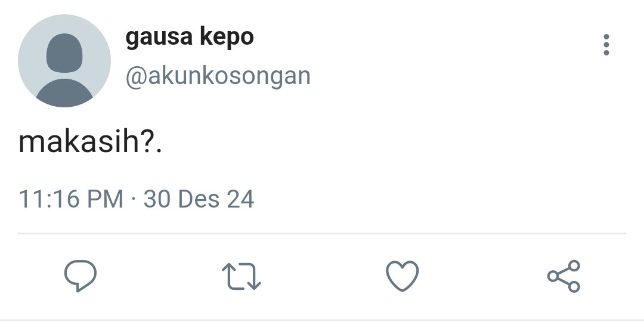
Task: Expand the tweet's overflow menu via vertical dots
Action: pos(606,45)
